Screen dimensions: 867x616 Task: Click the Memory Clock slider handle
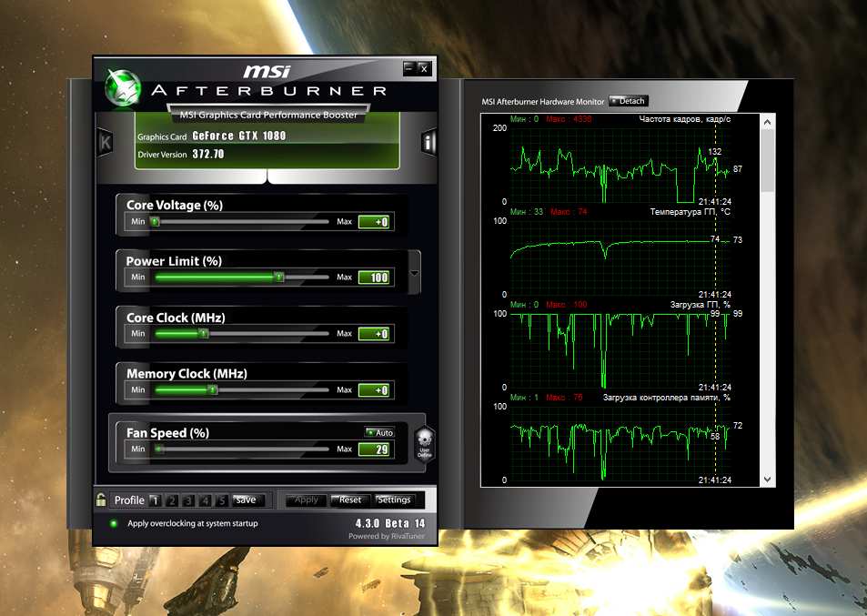pyautogui.click(x=213, y=389)
